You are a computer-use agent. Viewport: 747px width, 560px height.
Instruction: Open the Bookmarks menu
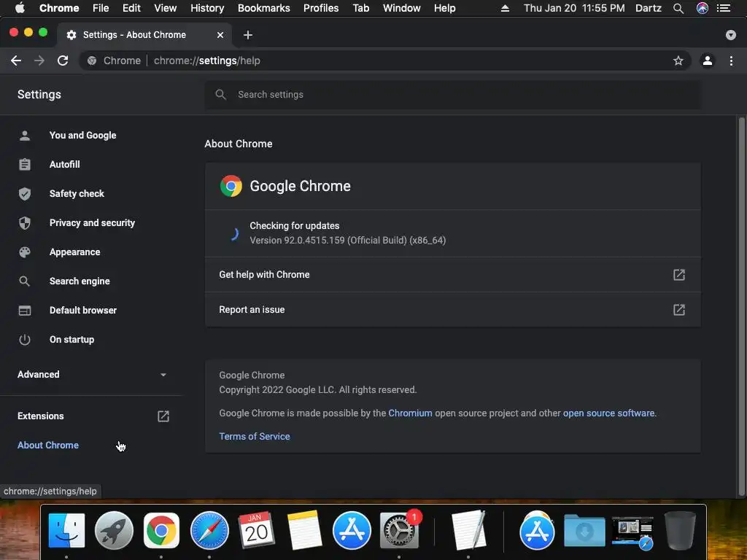[x=264, y=8]
